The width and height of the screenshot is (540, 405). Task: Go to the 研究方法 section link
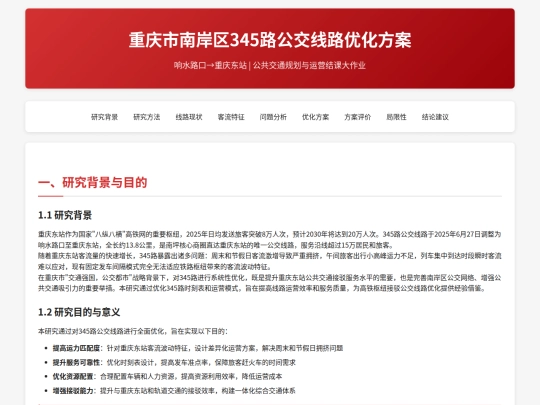tap(147, 117)
